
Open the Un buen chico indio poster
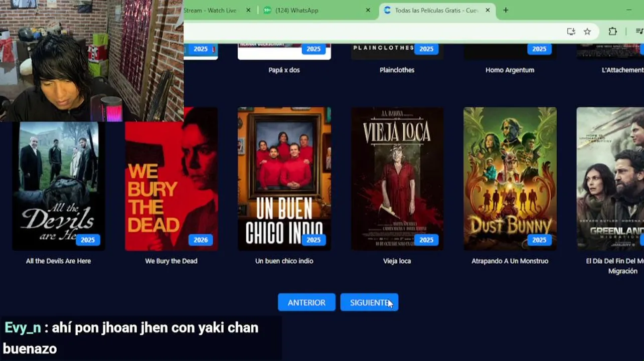pyautogui.click(x=284, y=178)
